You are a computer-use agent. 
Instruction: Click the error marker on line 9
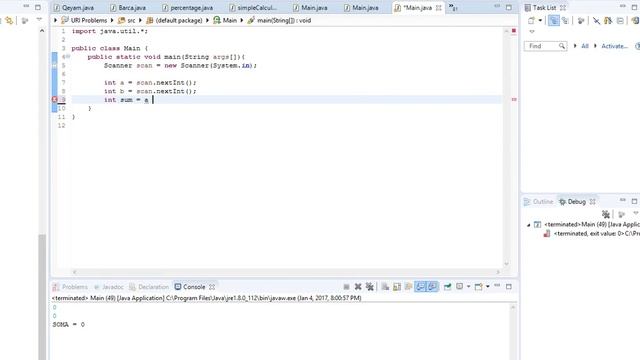point(55,100)
